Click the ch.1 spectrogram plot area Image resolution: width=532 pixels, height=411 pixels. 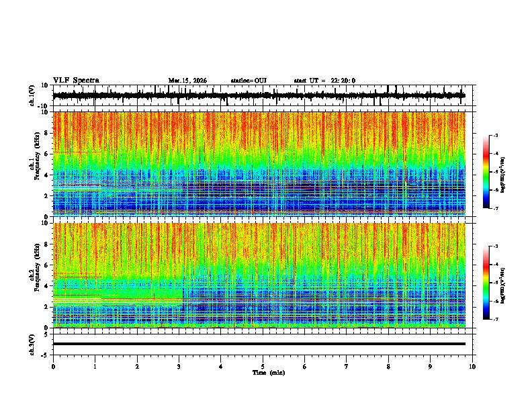coord(259,164)
